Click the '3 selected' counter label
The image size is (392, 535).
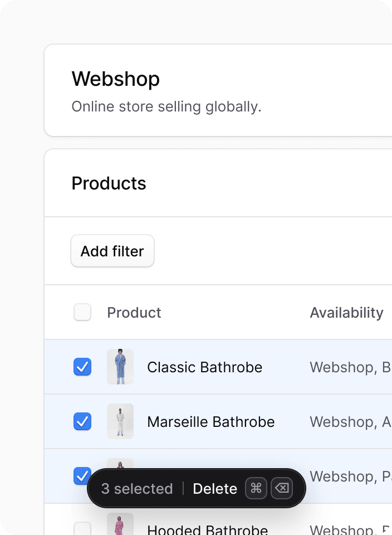[137, 488]
